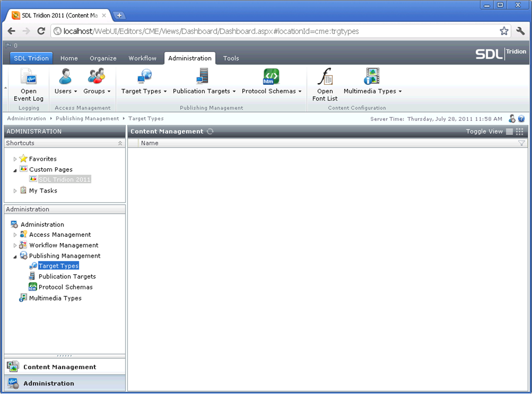This screenshot has width=532, height=394.
Task: Click the Open Event Log icon
Action: [x=28, y=77]
